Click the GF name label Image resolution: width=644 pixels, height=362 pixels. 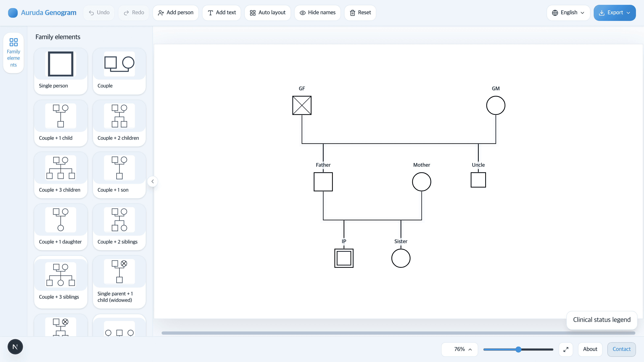click(x=302, y=88)
